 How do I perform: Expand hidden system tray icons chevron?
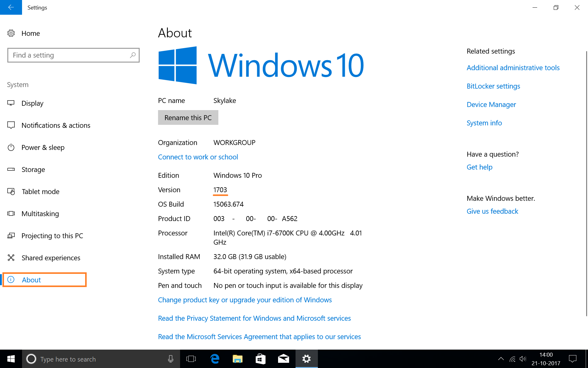click(501, 359)
